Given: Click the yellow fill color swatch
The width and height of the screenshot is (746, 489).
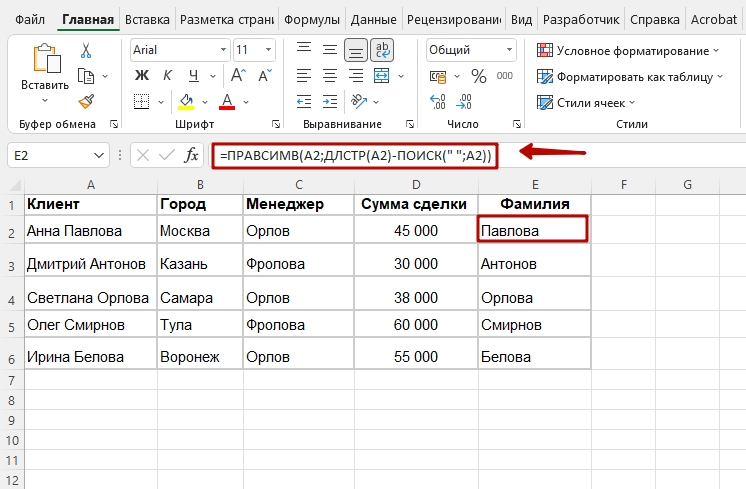Looking at the screenshot, I should click(x=185, y=101).
